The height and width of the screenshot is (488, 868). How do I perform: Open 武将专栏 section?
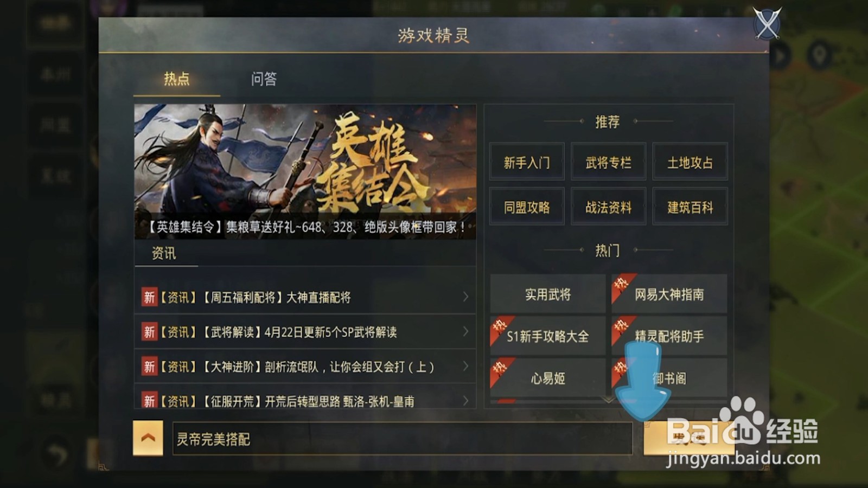click(x=608, y=162)
